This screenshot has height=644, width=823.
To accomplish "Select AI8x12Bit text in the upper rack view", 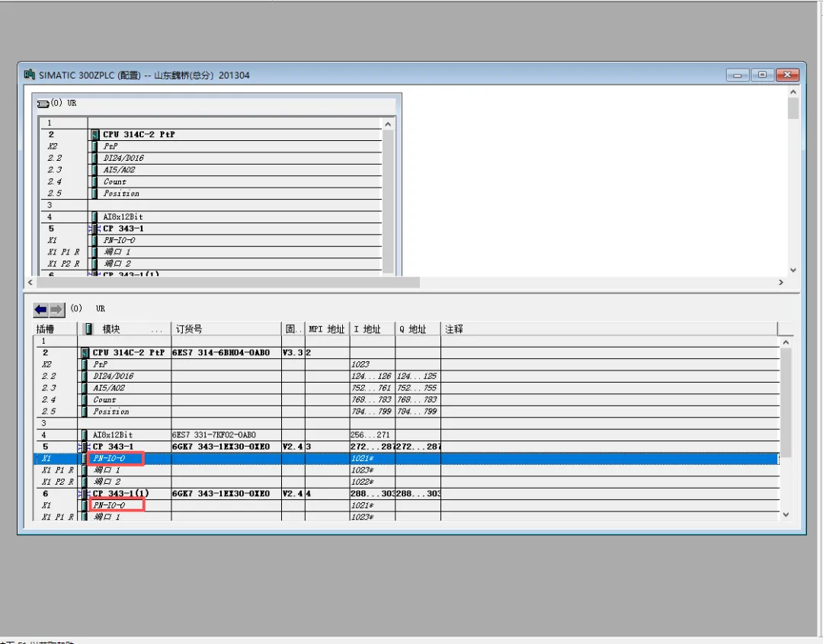I will pyautogui.click(x=123, y=216).
